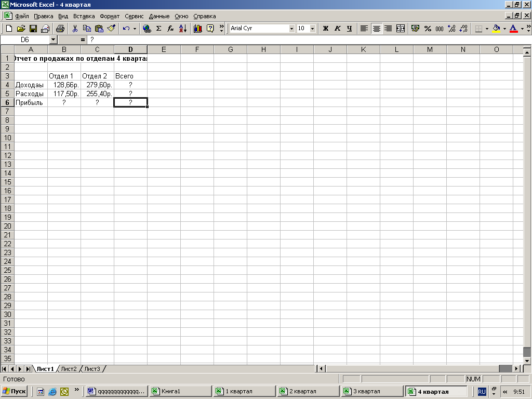This screenshot has width=532, height=399.
Task: Click into the formula bar input
Action: point(309,39)
